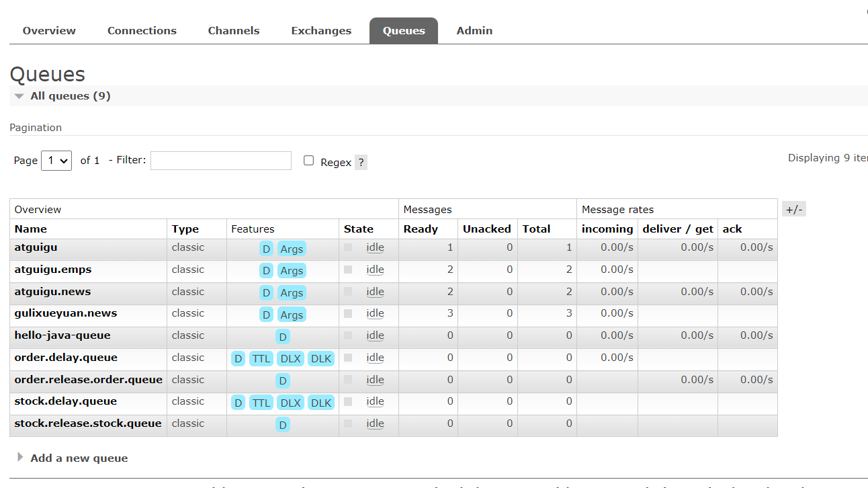Click the Ready count 3 for gulixueyuan.news
Viewport: 868px width, 488px height.
pos(450,313)
